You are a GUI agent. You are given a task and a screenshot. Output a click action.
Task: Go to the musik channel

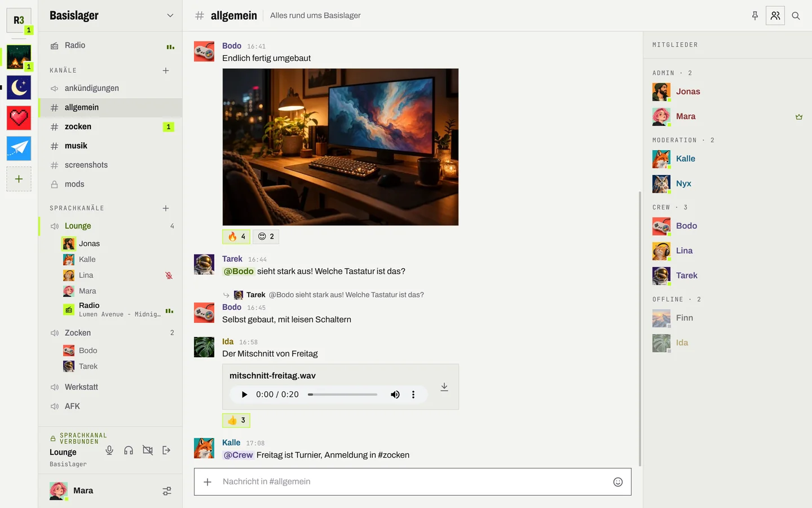(111, 146)
